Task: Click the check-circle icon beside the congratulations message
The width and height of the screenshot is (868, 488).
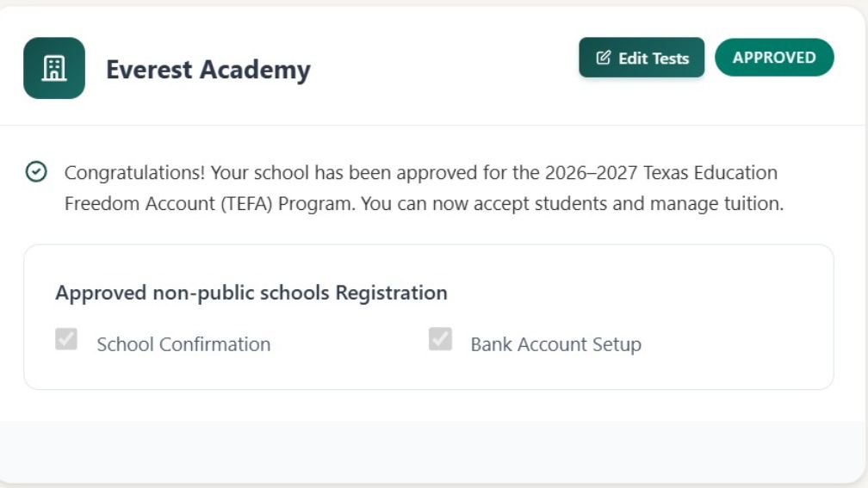Action: pyautogui.click(x=36, y=172)
